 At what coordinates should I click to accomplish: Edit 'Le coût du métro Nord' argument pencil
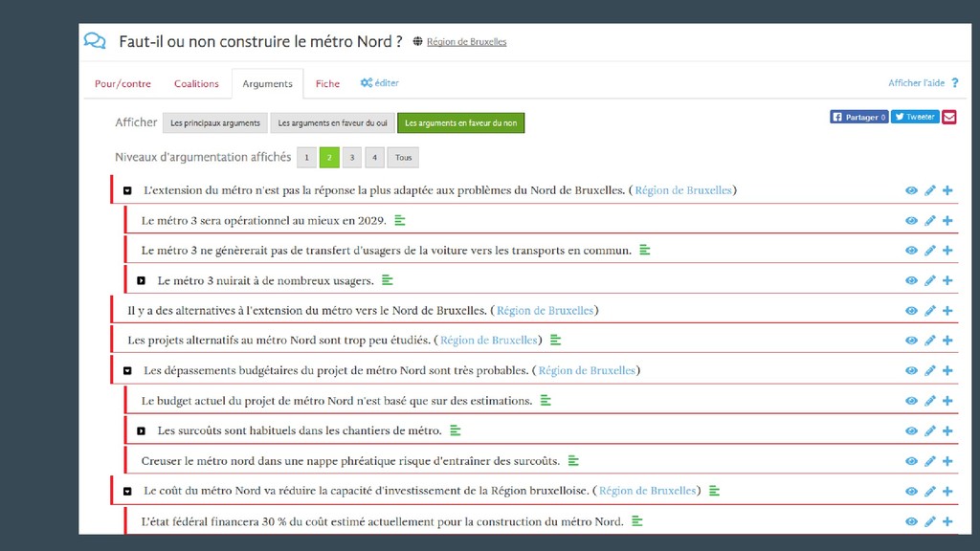tap(930, 491)
